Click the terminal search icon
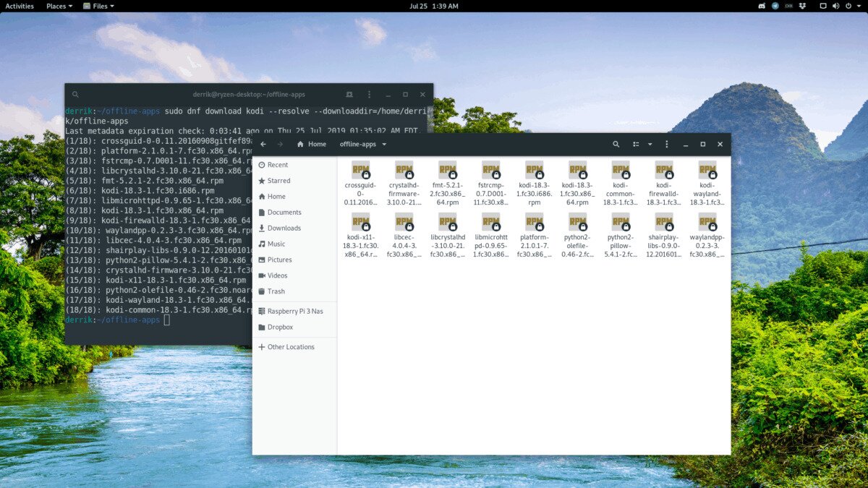The width and height of the screenshot is (868, 488). click(x=75, y=95)
